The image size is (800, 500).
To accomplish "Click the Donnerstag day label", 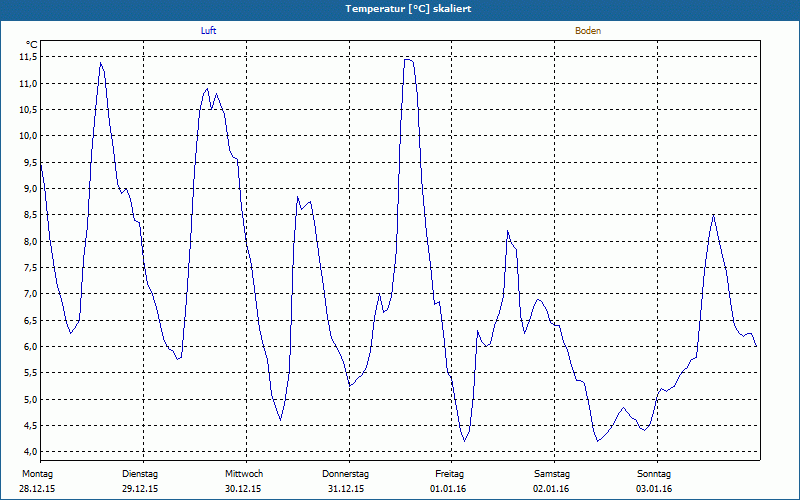I will click(x=345, y=474).
